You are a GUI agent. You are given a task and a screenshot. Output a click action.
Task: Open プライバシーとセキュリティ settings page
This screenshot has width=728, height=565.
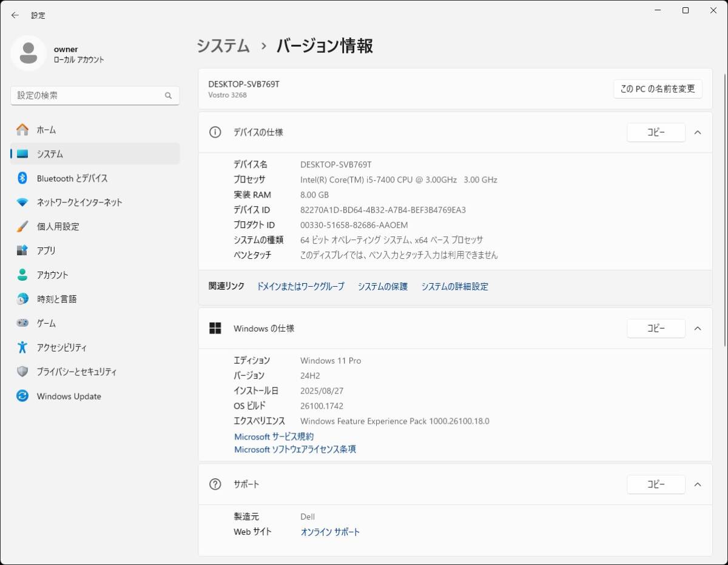click(x=76, y=372)
